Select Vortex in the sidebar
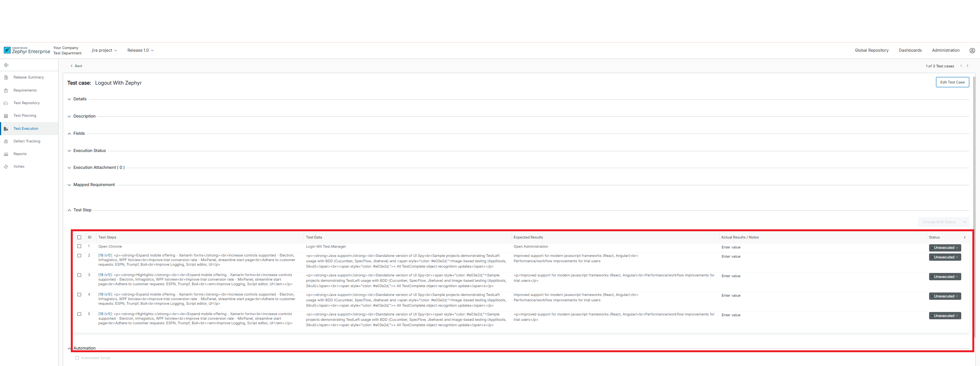The height and width of the screenshot is (366, 980). click(x=18, y=166)
